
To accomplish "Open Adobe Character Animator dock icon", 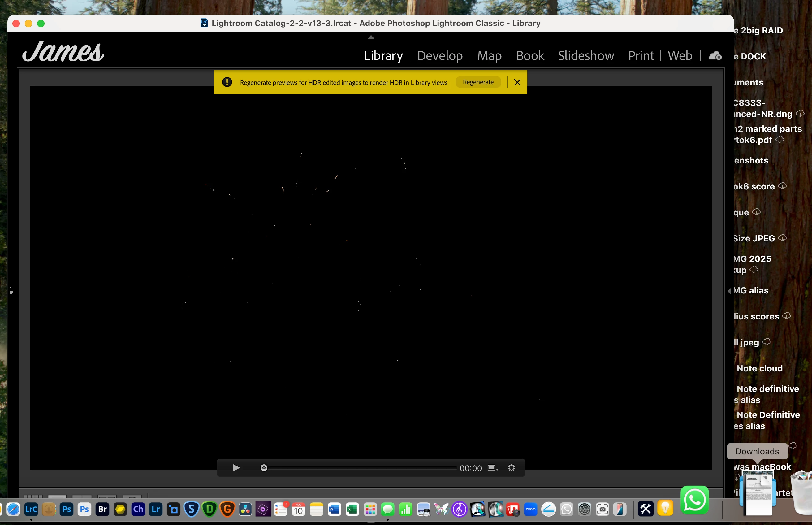I will click(x=138, y=509).
